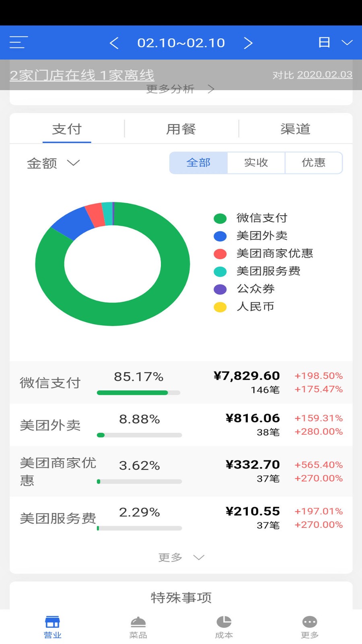
Task: Tap the 3.62% progress bar
Action: [140, 481]
